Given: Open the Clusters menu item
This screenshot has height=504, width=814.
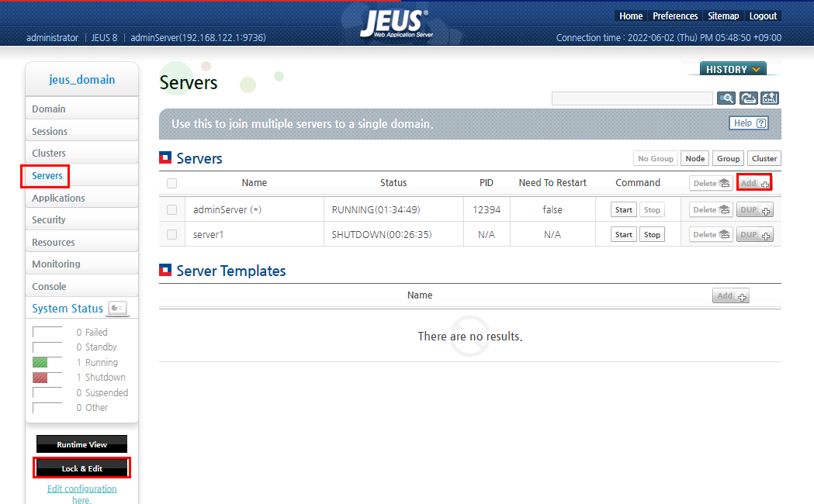Looking at the screenshot, I should click(81, 153).
